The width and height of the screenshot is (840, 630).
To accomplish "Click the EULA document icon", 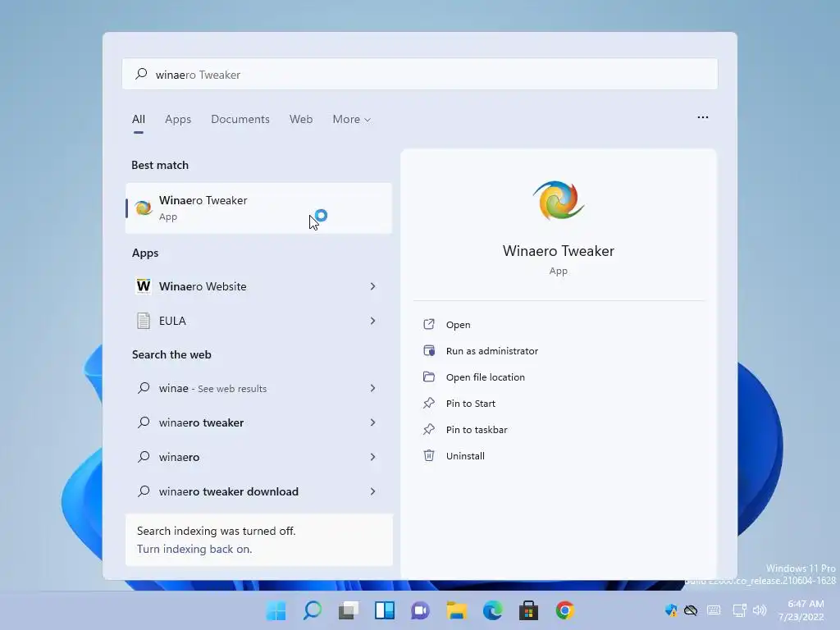I will [x=143, y=321].
